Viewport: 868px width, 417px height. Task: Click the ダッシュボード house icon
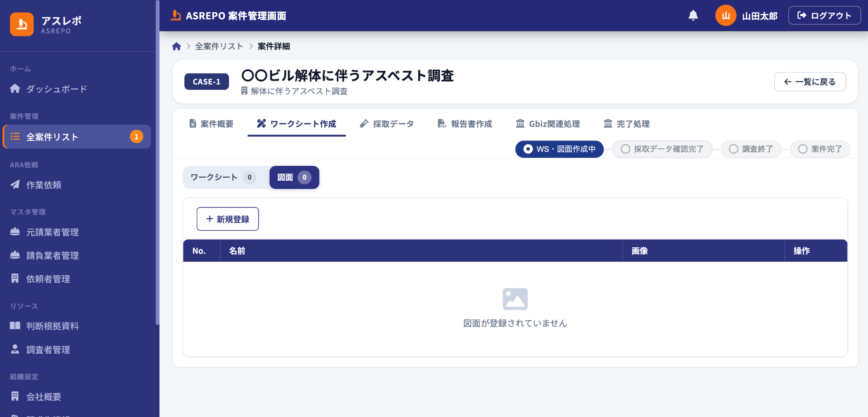15,88
